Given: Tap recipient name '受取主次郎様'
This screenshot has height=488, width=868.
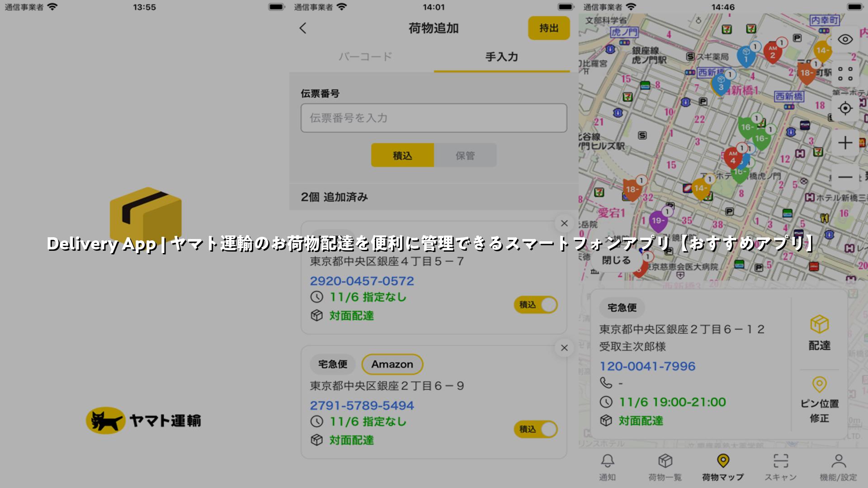Looking at the screenshot, I should click(x=632, y=347).
